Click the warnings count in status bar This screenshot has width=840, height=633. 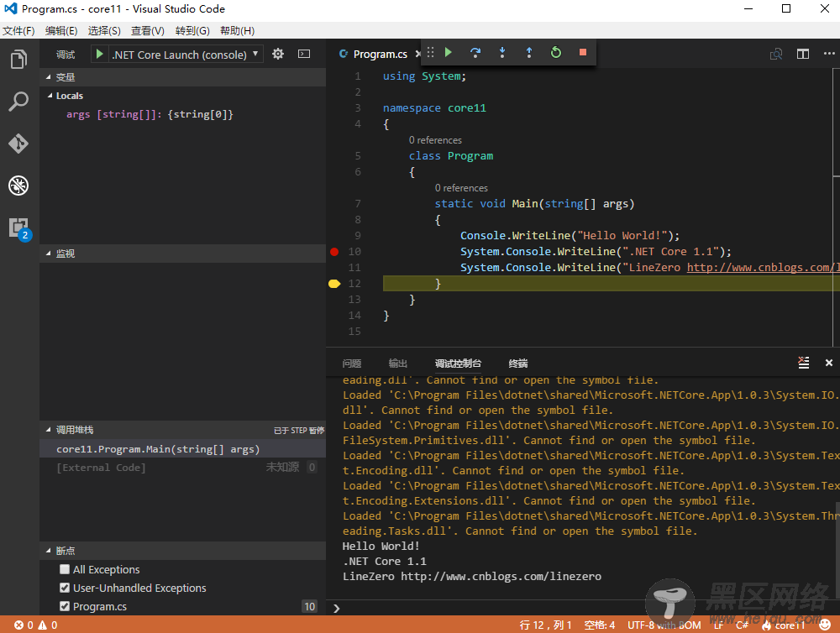pos(48,625)
